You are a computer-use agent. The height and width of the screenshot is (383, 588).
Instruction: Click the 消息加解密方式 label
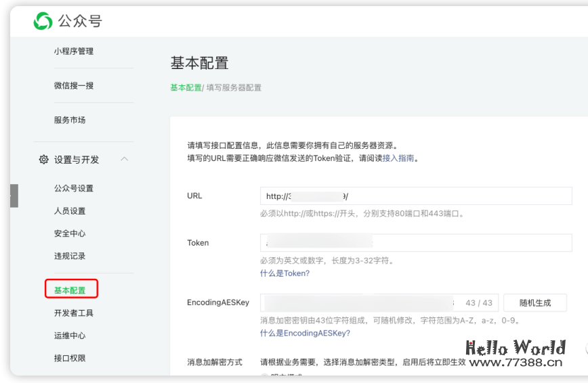click(x=215, y=362)
